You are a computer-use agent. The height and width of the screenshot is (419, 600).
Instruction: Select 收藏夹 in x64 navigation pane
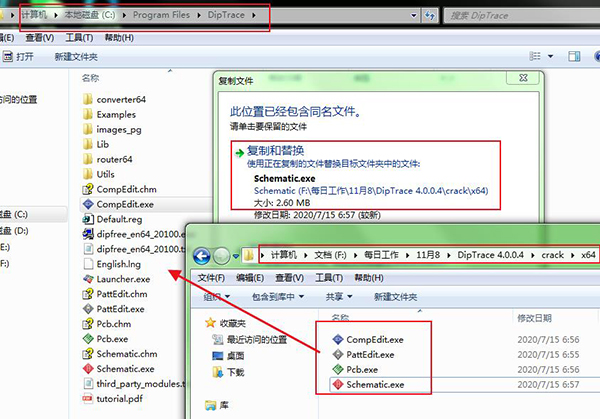[x=226, y=323]
